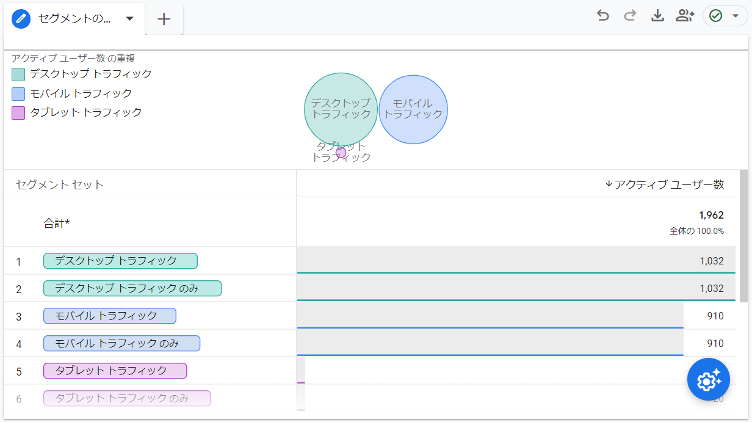
Task: Open the dropdown arrow on the セグメント tab
Action: click(129, 19)
